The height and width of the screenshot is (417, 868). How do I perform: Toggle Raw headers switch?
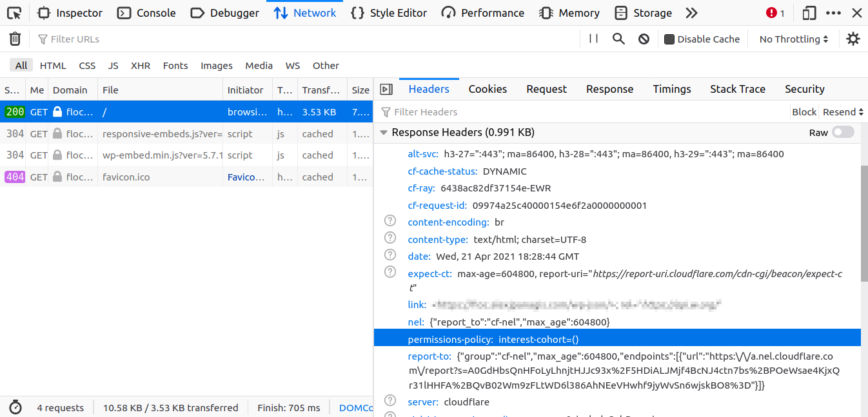click(843, 132)
